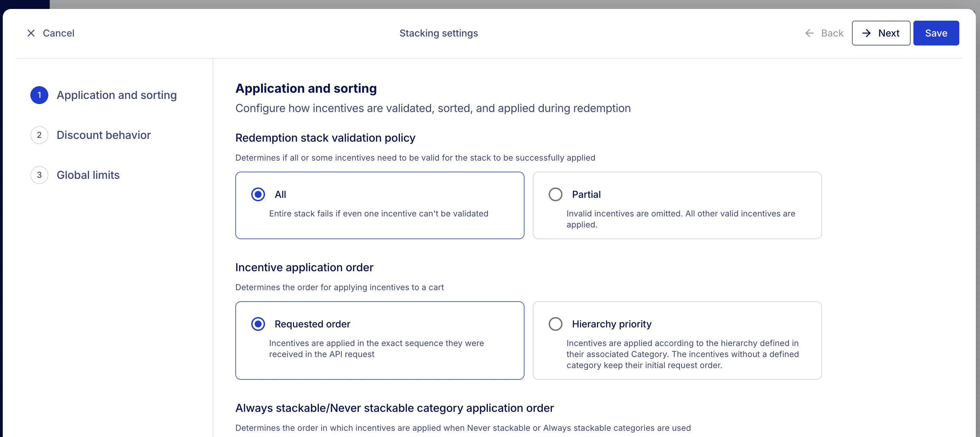Open the Discount behavior step
Screen dimensions: 980x437
(104, 135)
